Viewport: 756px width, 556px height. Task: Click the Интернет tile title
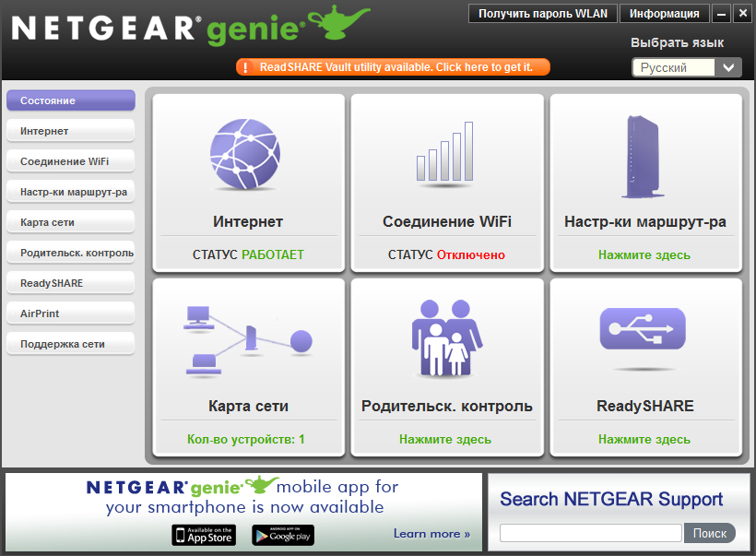point(248,221)
